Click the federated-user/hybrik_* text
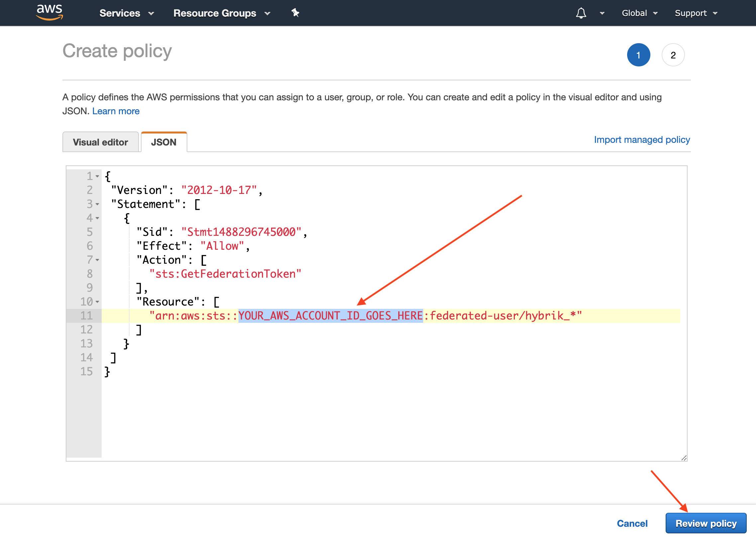756x540 pixels. click(502, 315)
